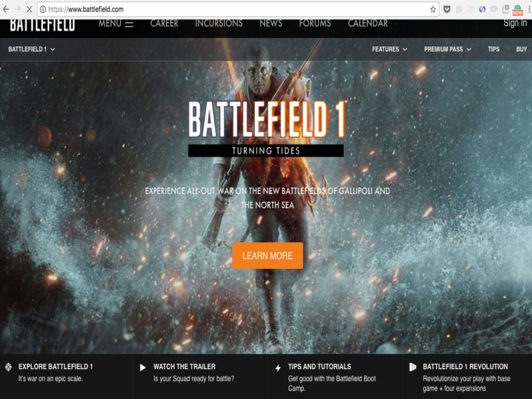This screenshot has height=399, width=532.
Task: Expand the Battlefield 1 game selector dropdown
Action: (x=32, y=49)
